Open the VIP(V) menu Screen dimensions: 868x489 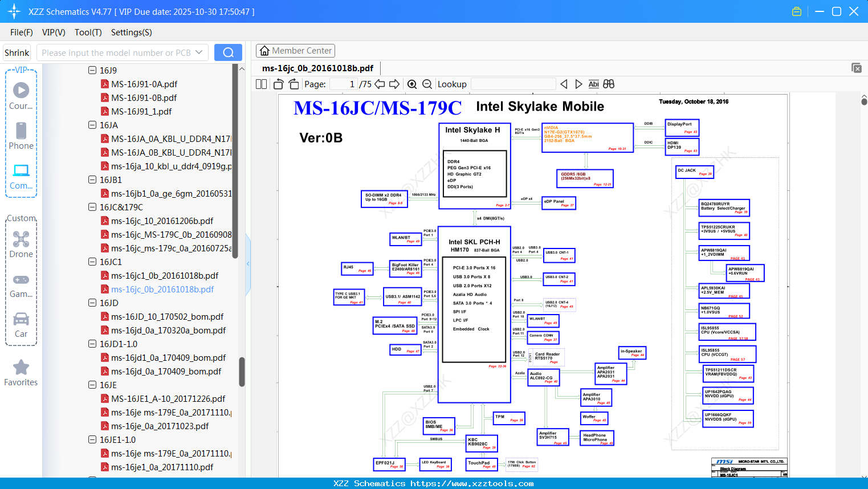point(54,32)
